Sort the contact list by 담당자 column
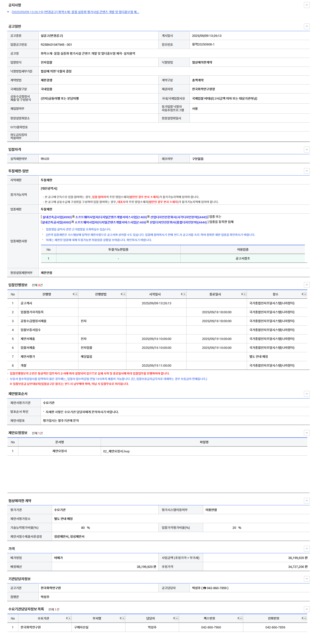 (x=174, y=618)
